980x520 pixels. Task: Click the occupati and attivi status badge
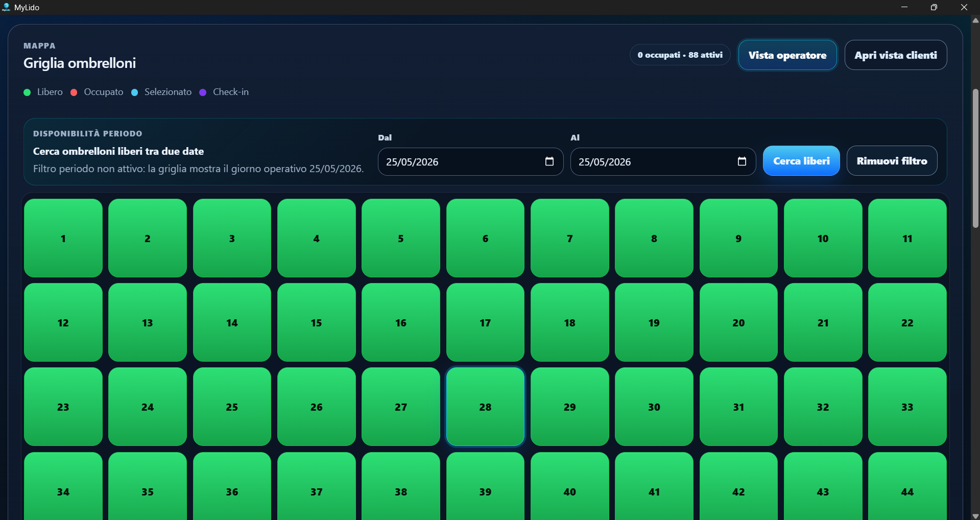coord(680,55)
